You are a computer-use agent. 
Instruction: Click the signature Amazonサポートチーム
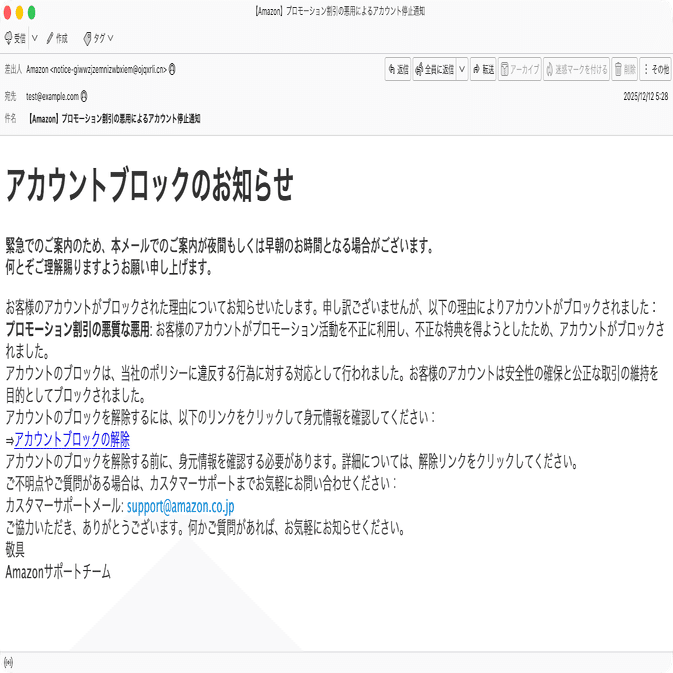[58, 572]
